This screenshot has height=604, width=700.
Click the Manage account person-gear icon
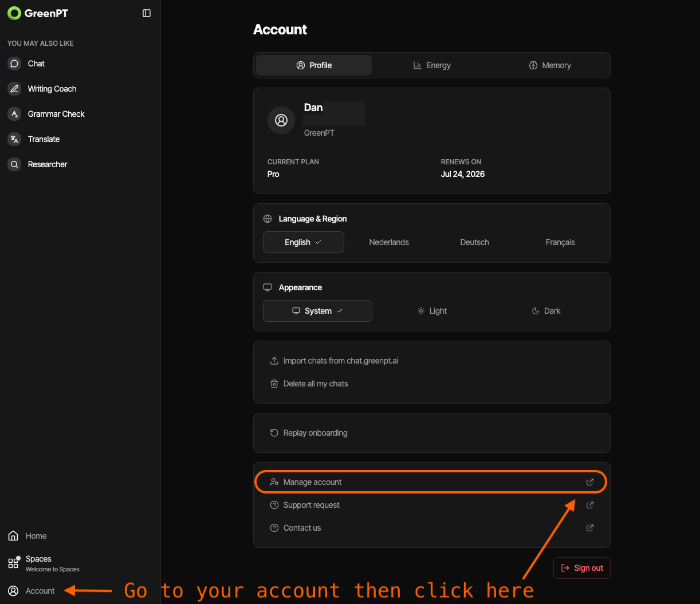pos(274,482)
